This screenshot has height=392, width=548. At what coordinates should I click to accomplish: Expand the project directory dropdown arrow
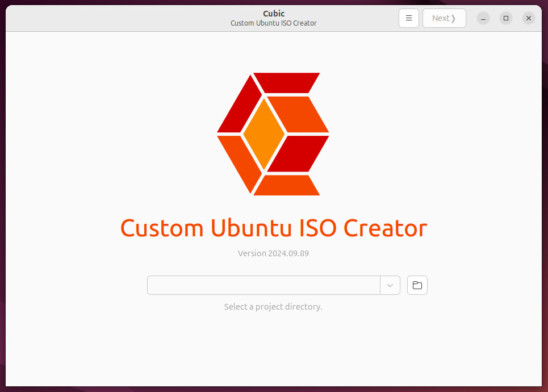pyautogui.click(x=390, y=285)
